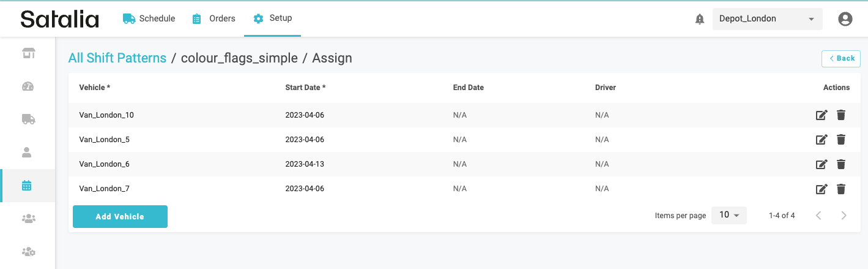
Task: Switch to the Orders tab
Action: point(213,18)
